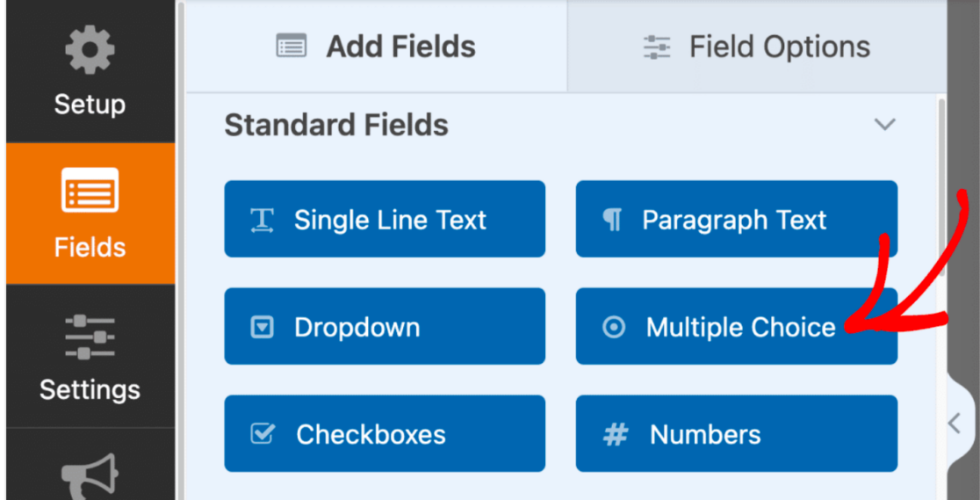Select the Fields panel icon in sidebar
Image resolution: width=980 pixels, height=500 pixels.
[x=90, y=191]
